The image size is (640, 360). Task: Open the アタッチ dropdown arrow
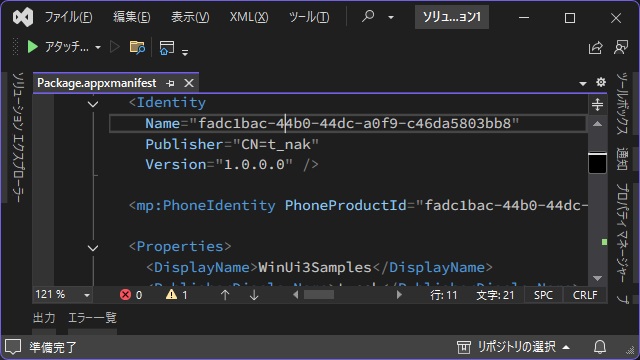click(x=98, y=47)
